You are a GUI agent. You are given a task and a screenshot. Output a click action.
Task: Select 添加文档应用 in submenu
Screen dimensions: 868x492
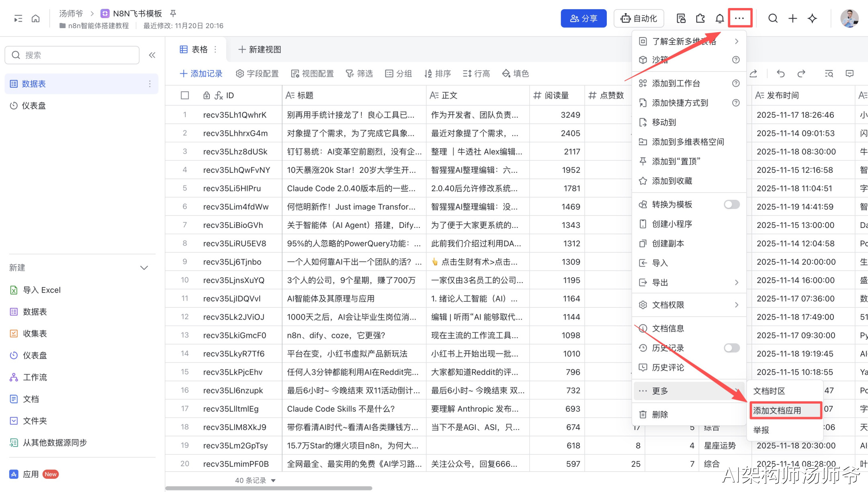point(777,410)
